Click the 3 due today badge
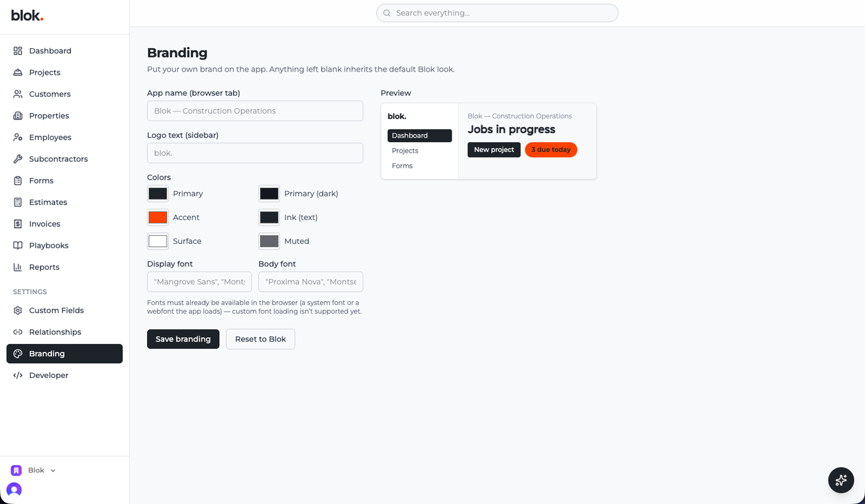 click(551, 149)
